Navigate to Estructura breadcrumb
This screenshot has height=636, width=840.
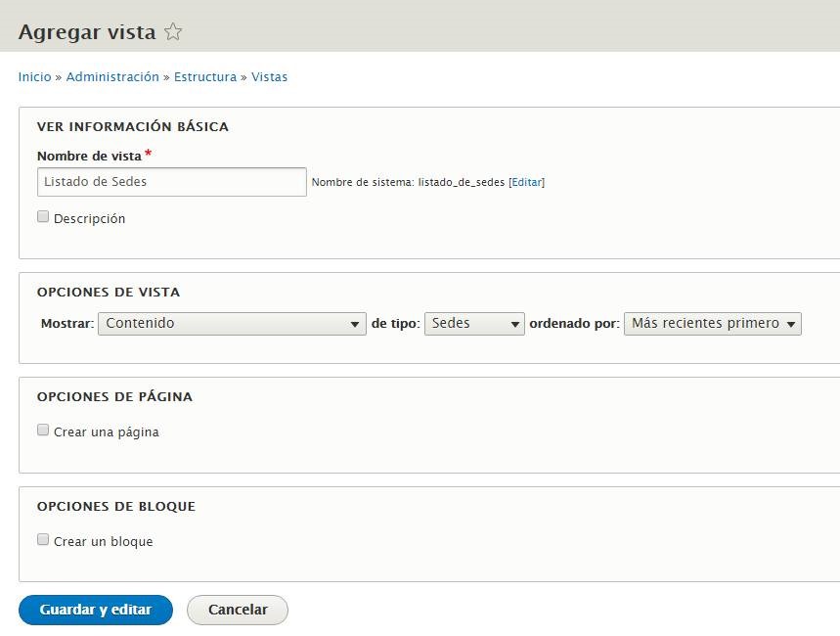(x=205, y=76)
